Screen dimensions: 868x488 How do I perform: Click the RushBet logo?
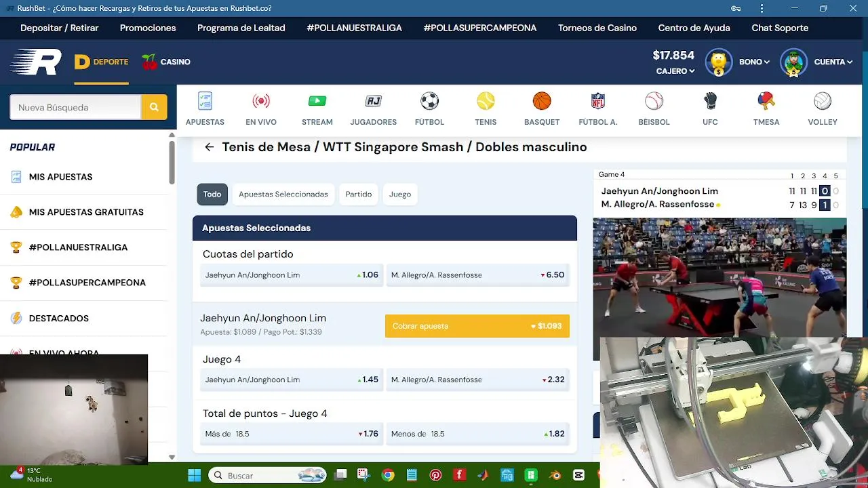click(x=36, y=62)
